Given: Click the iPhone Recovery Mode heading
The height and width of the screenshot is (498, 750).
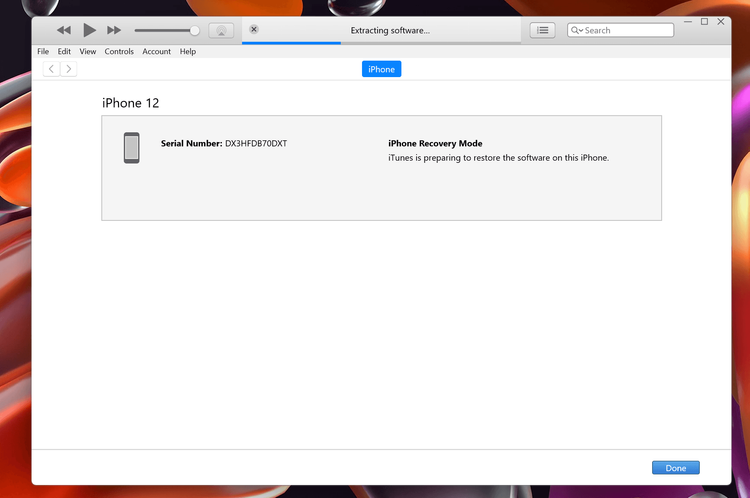Looking at the screenshot, I should click(435, 144).
